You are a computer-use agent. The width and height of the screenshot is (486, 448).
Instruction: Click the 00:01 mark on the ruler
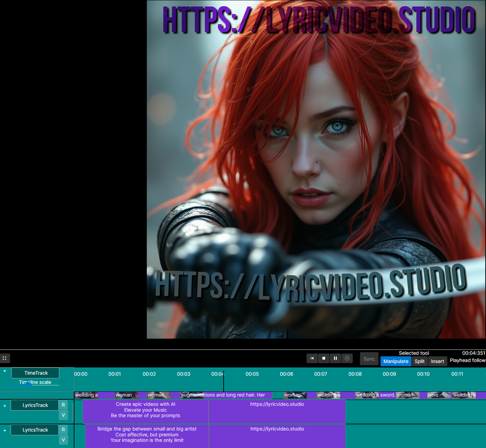coord(115,374)
